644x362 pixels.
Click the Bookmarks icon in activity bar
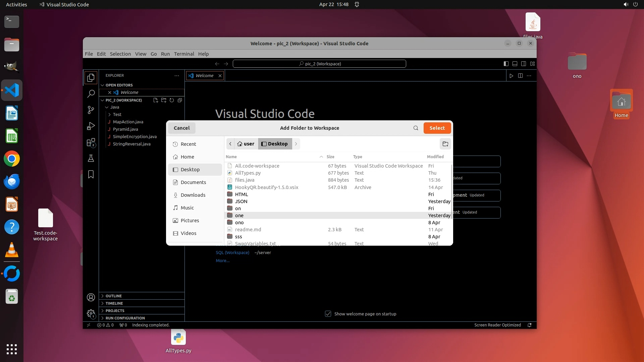[91, 174]
